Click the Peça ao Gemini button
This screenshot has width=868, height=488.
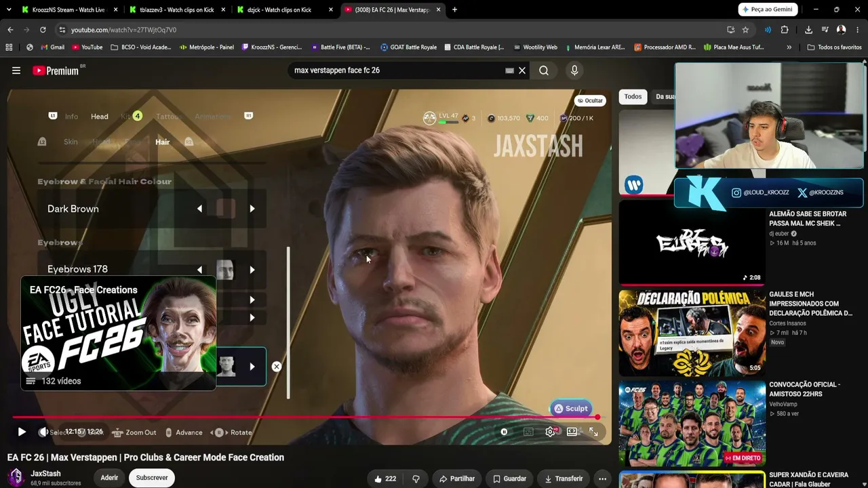pos(768,9)
